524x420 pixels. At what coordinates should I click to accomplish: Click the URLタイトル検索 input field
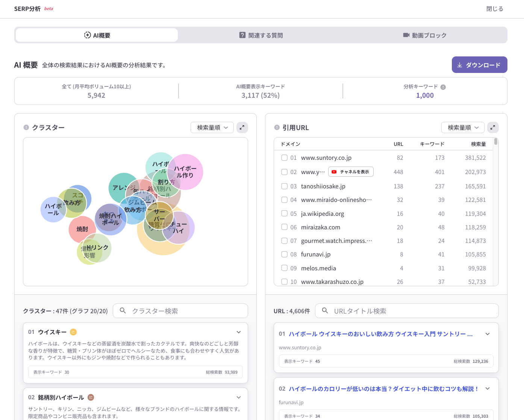407,311
